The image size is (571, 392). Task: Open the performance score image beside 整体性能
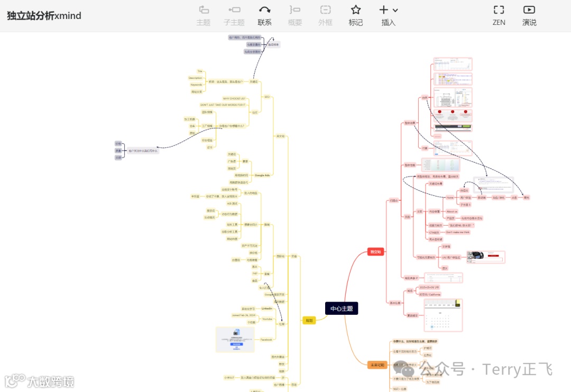[440, 165]
